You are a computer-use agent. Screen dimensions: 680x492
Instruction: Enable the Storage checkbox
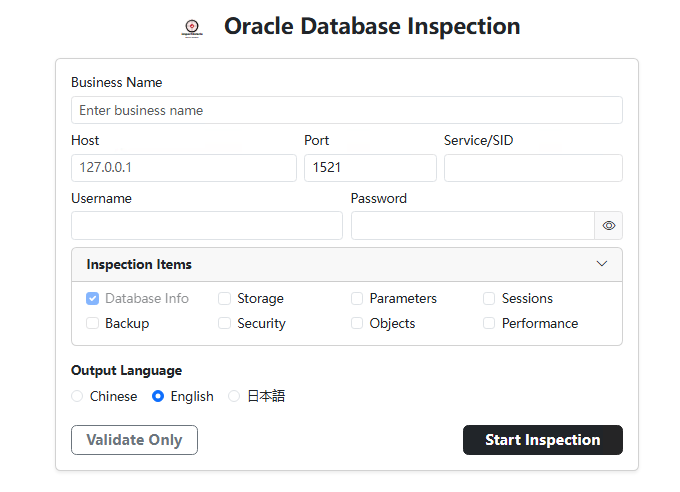click(x=224, y=298)
